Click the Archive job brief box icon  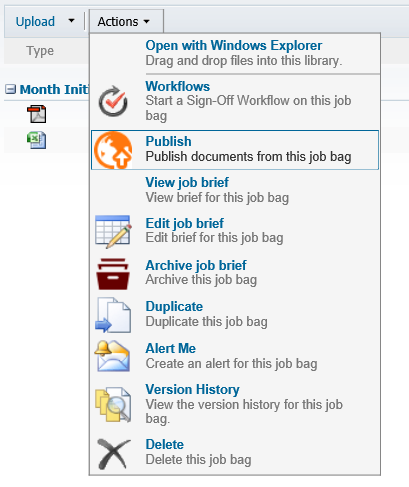click(x=113, y=274)
